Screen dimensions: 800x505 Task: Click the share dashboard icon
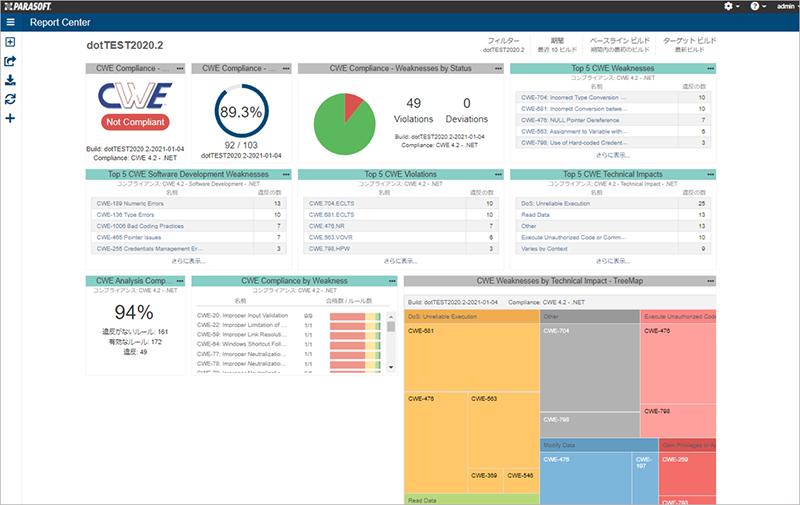[10, 61]
